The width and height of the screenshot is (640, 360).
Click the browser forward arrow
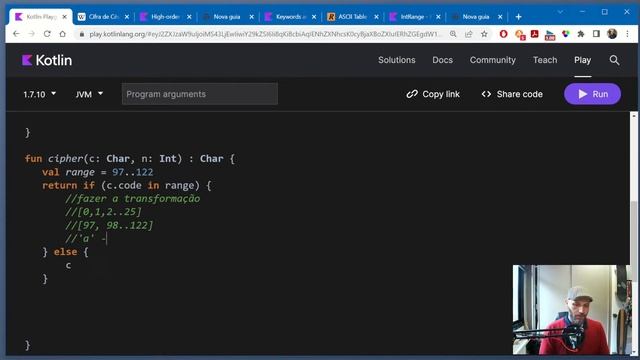coord(31,34)
